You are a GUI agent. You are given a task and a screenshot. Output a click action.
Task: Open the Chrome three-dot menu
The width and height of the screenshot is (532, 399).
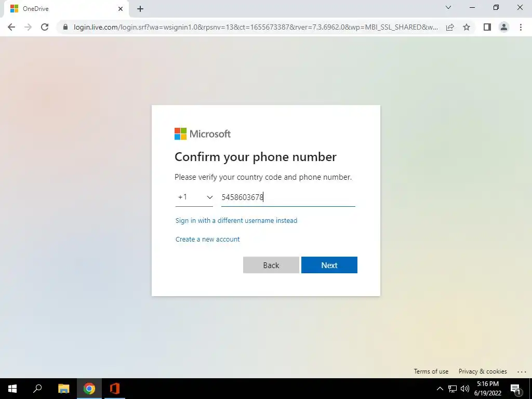[x=521, y=27]
